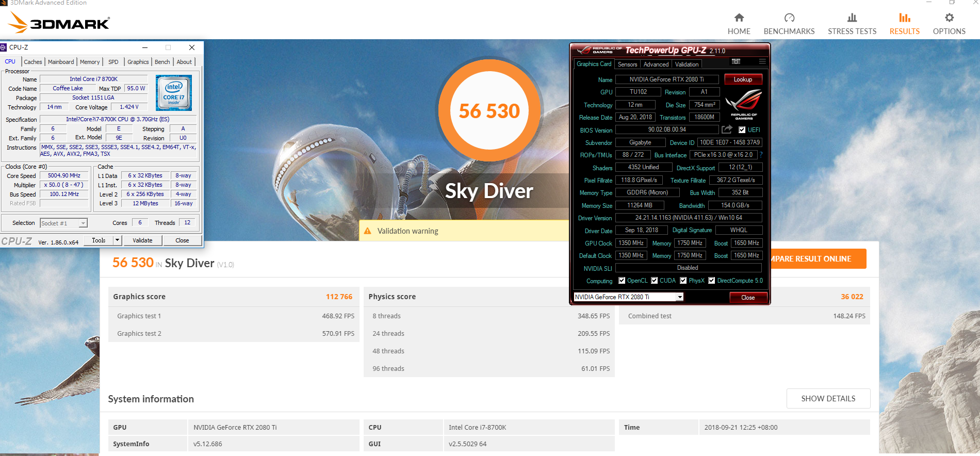Open the GPU selection dropdown in GPU-Z
980x456 pixels.
(x=680, y=297)
